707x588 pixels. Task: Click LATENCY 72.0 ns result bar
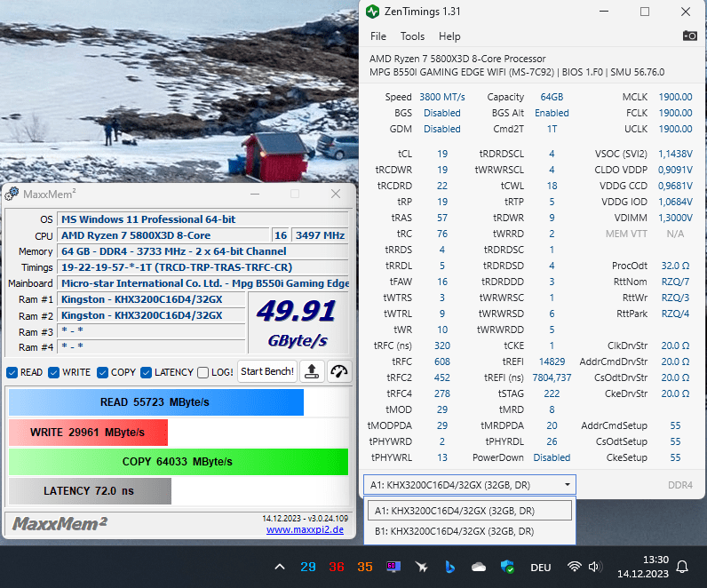click(90, 491)
